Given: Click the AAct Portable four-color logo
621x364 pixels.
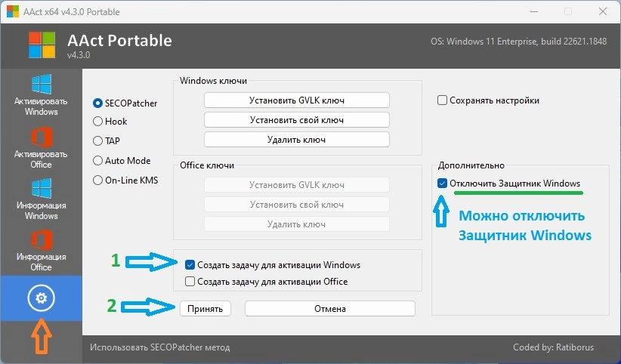Looking at the screenshot, I should pos(42,45).
